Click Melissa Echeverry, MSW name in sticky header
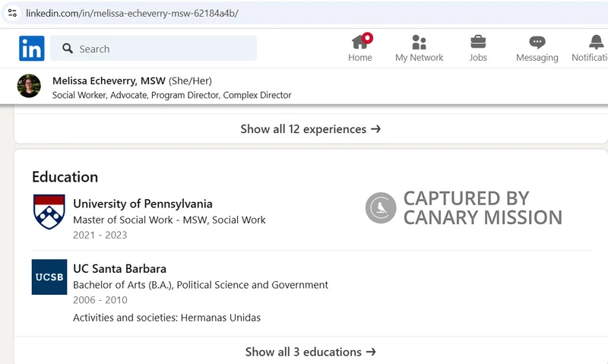 click(109, 81)
